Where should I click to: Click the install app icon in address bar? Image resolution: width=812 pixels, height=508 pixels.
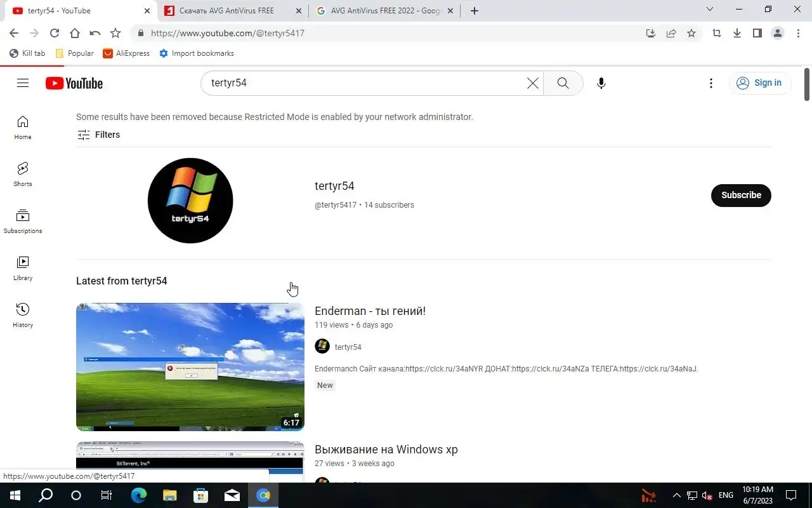[x=651, y=33]
